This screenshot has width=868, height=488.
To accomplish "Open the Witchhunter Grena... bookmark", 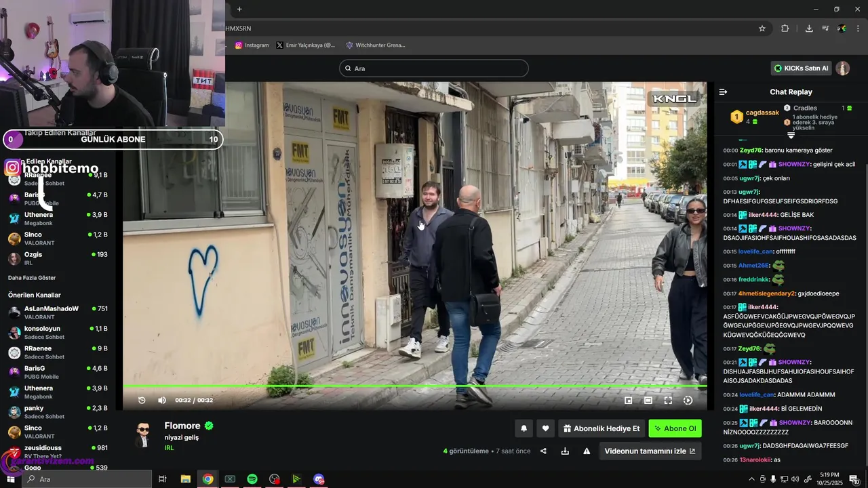I will click(375, 45).
